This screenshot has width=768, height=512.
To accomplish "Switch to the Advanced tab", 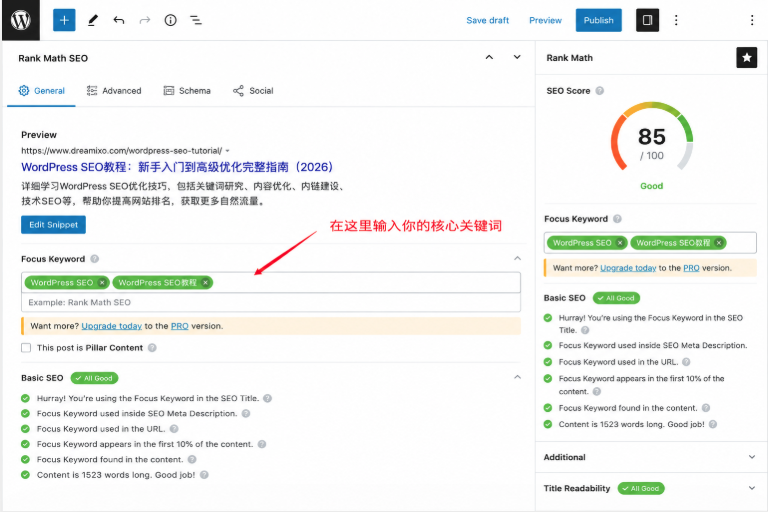I will 114,91.
